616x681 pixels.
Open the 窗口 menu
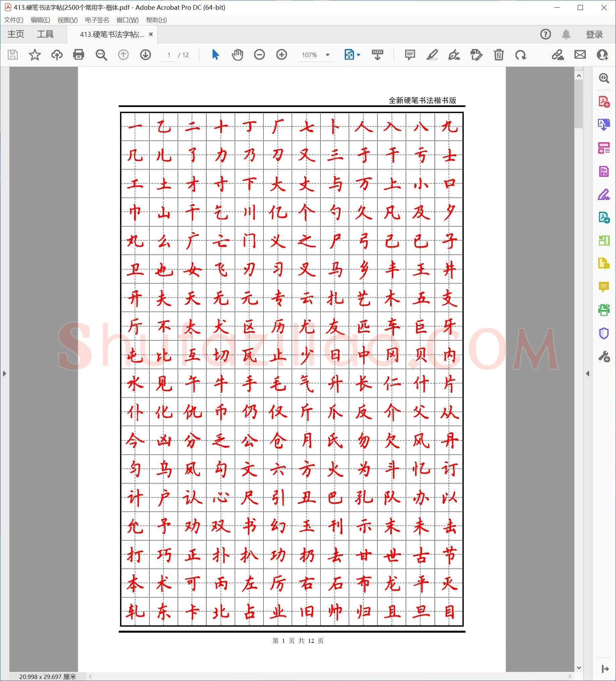click(128, 20)
